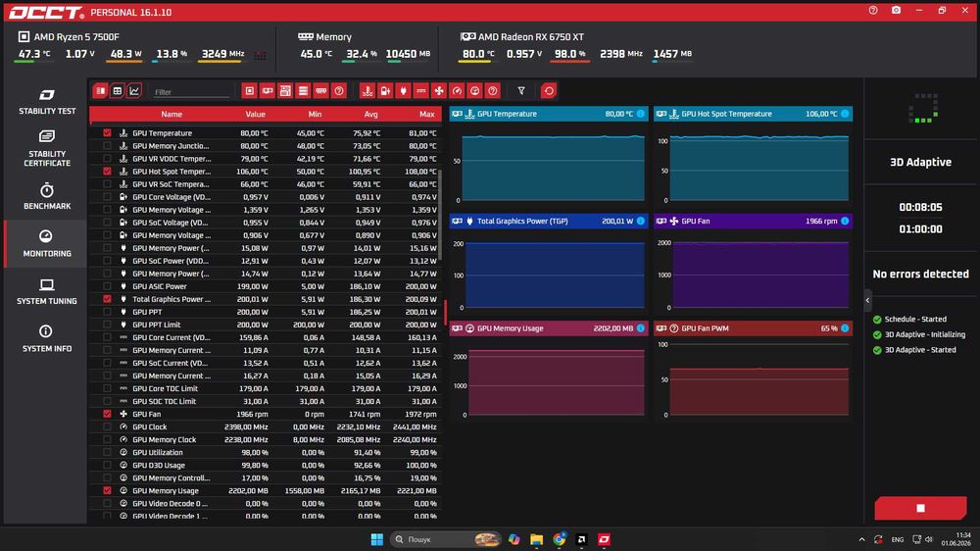
Task: Uncheck the GPU Fan row checkbox
Action: [108, 414]
